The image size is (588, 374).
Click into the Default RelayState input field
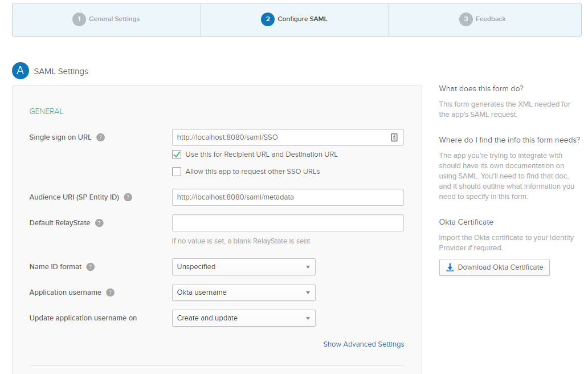(288, 223)
